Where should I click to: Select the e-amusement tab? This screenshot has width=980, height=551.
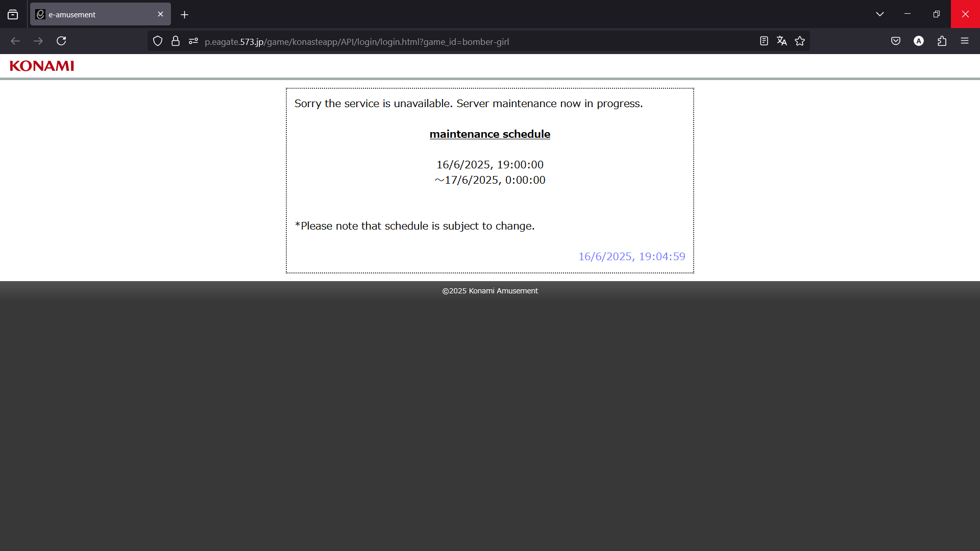click(x=100, y=14)
